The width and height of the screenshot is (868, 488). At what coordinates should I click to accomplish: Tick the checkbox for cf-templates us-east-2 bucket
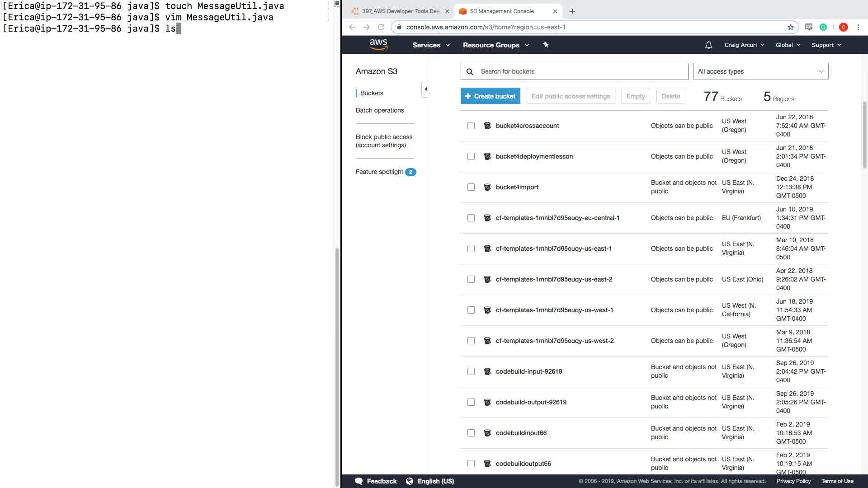(471, 279)
